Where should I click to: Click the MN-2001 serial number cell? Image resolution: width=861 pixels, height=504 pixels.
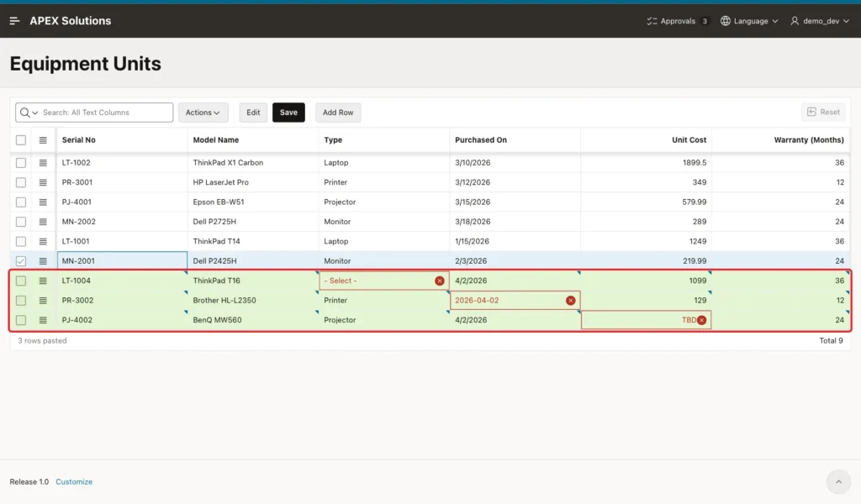tap(122, 261)
